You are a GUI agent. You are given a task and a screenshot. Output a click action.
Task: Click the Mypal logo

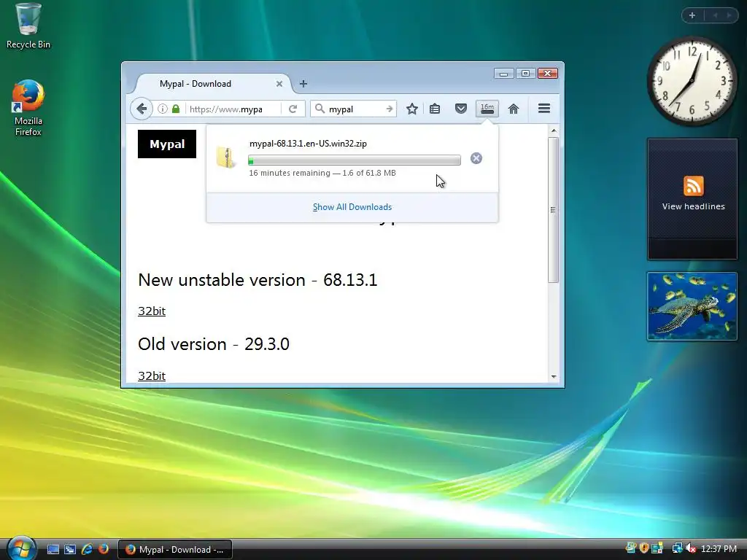point(167,144)
